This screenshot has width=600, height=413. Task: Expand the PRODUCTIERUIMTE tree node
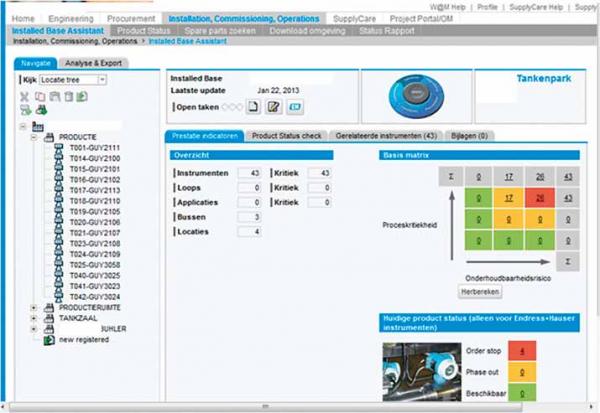coord(35,307)
